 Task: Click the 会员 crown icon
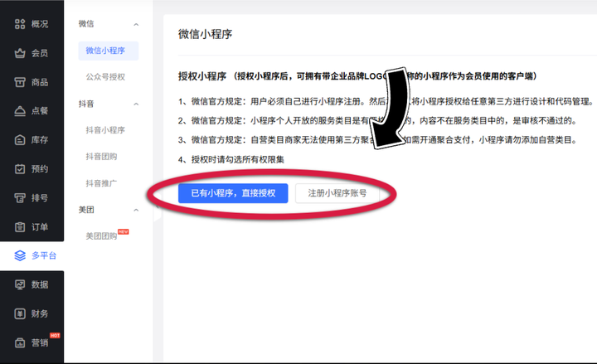click(x=20, y=53)
